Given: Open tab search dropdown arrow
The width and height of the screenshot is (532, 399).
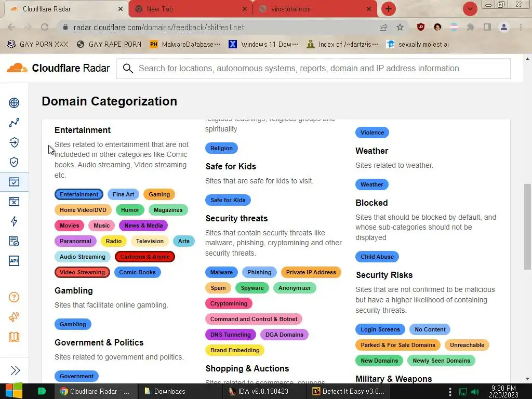Looking at the screenshot, I should pos(470,9).
